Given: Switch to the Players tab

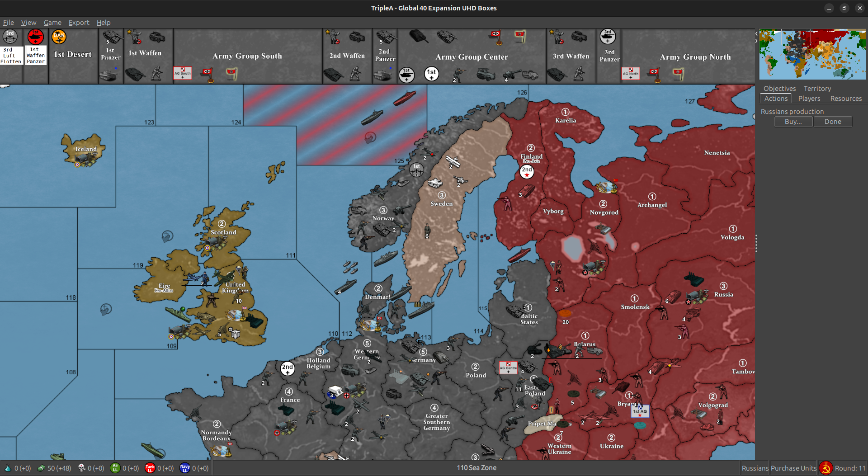Looking at the screenshot, I should [809, 99].
